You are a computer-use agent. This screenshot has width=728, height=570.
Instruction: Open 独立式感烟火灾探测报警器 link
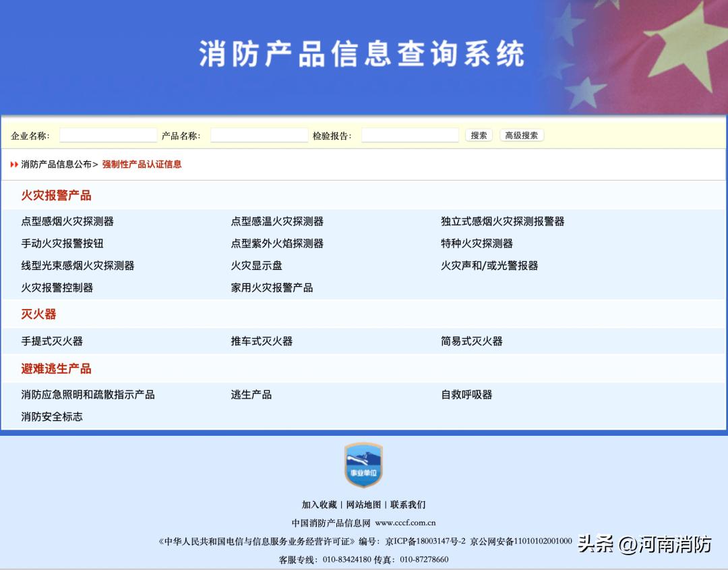tap(502, 221)
